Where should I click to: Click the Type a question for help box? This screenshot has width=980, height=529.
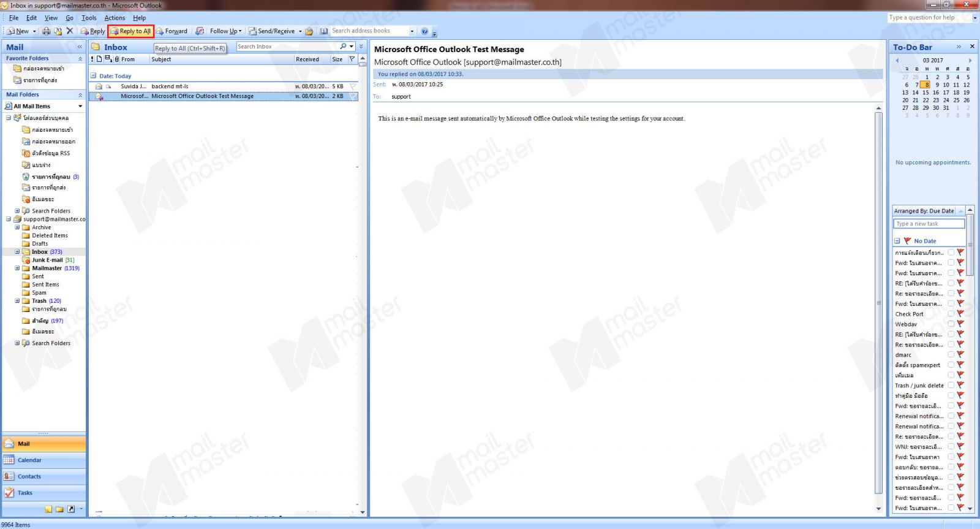point(929,18)
